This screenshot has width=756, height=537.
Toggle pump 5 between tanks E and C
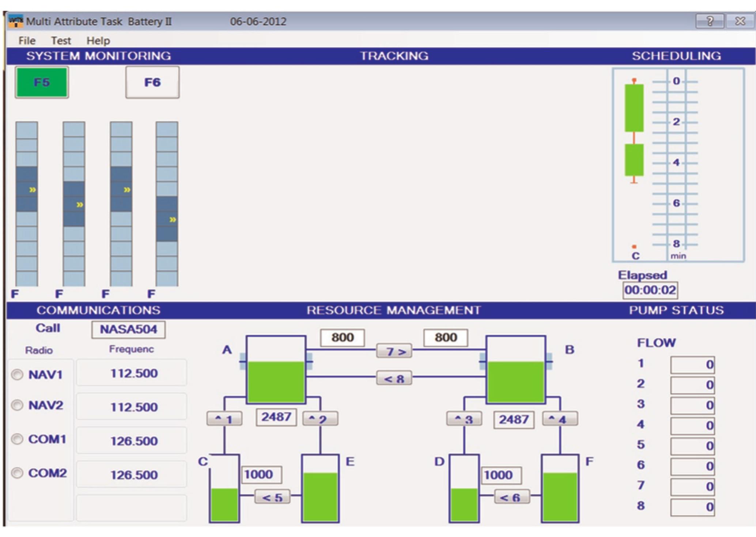point(272,497)
